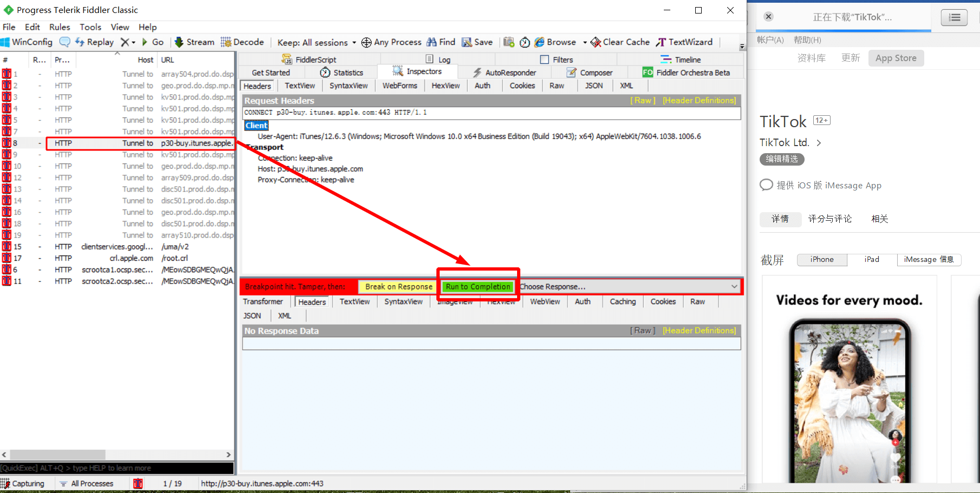The width and height of the screenshot is (980, 493).
Task: Open WinConfig in Fiddler toolbar
Action: click(x=27, y=42)
